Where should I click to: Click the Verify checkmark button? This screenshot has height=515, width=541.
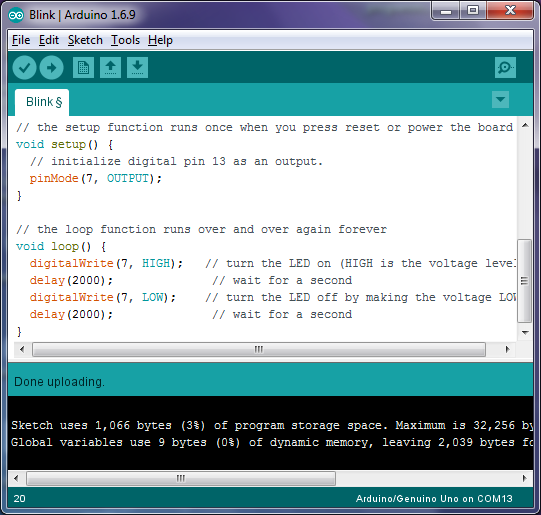tap(24, 68)
